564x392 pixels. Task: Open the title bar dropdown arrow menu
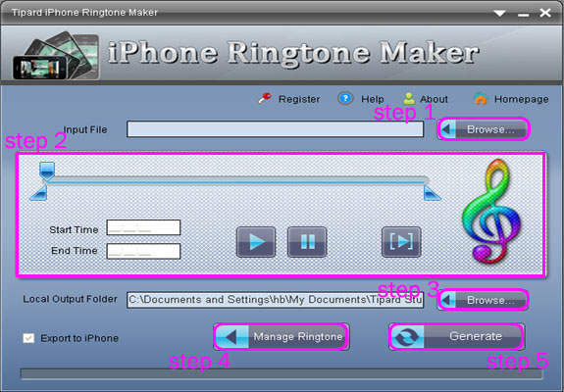coord(499,14)
